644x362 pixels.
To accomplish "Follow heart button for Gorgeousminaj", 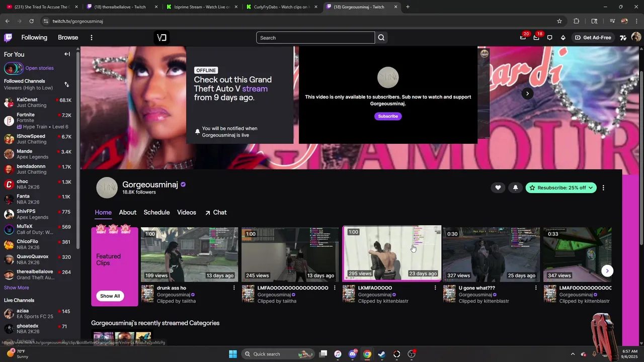I will click(x=498, y=188).
